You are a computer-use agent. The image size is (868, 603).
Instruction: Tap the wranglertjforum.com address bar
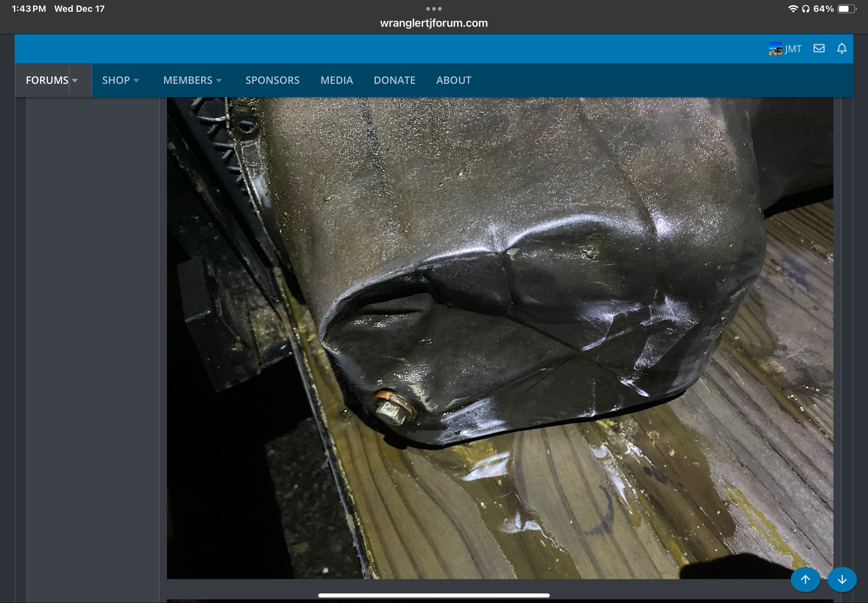click(433, 23)
